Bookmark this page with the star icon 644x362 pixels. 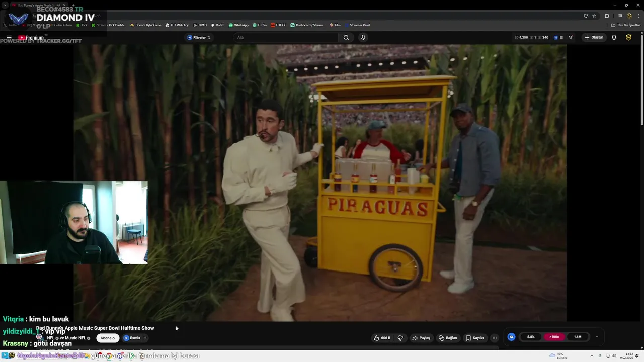point(594,16)
